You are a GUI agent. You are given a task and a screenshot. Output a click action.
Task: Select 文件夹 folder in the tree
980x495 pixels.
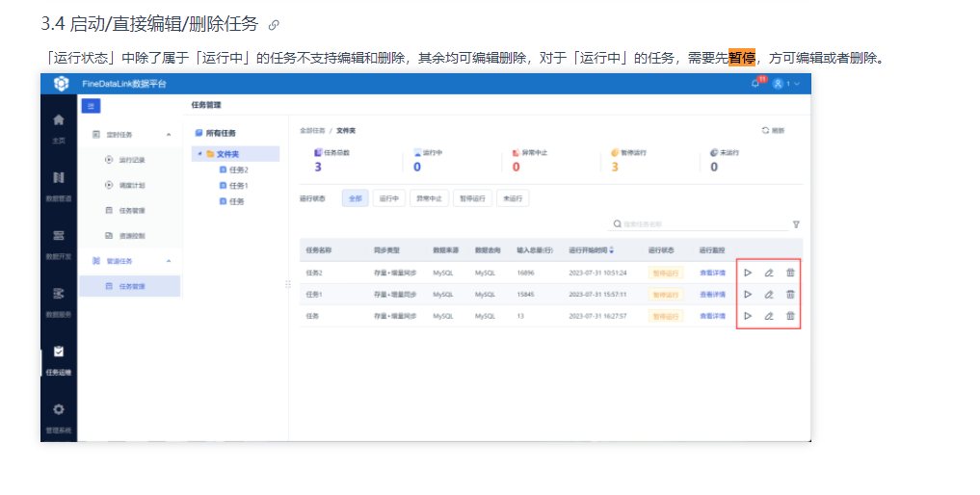(x=227, y=154)
